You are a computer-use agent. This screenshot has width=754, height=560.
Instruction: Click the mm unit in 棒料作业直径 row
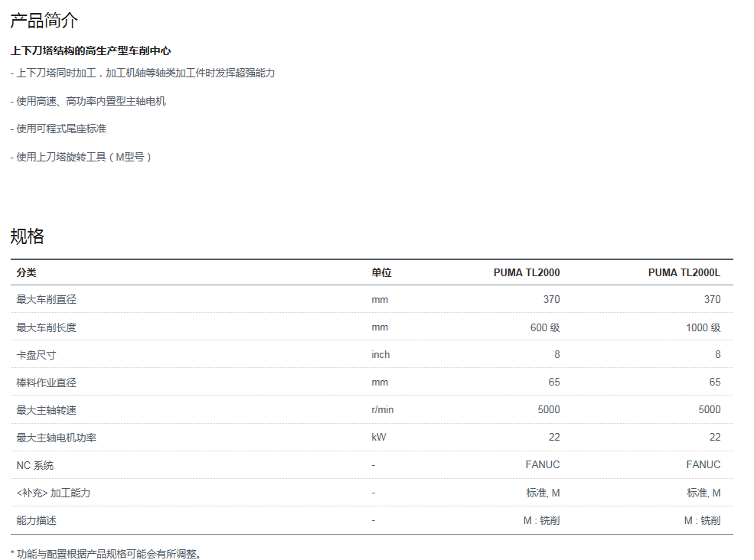point(380,383)
